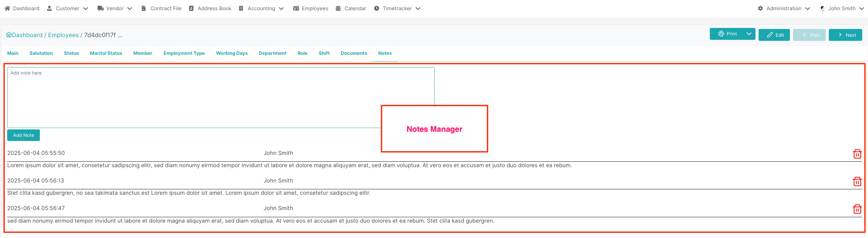Viewport: 868px width, 238px height.
Task: Expand the Print options arrow
Action: coord(749,34)
